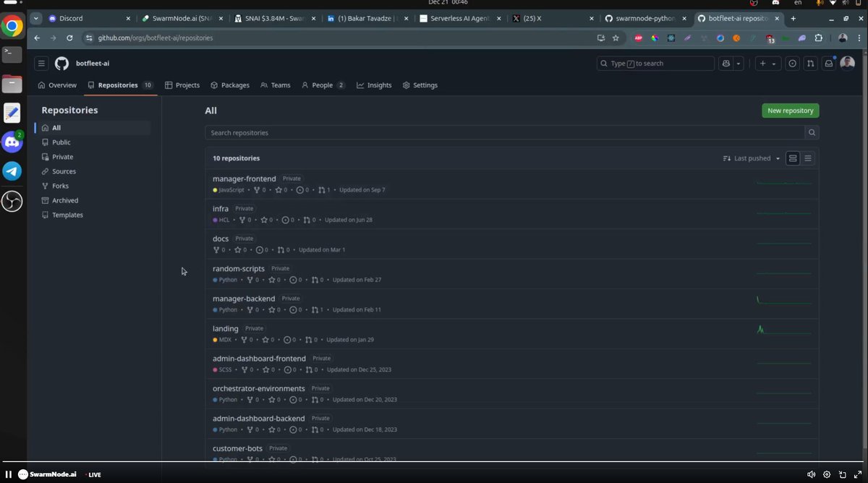Open the Notifications inbox icon
868x483 pixels.
click(828, 64)
